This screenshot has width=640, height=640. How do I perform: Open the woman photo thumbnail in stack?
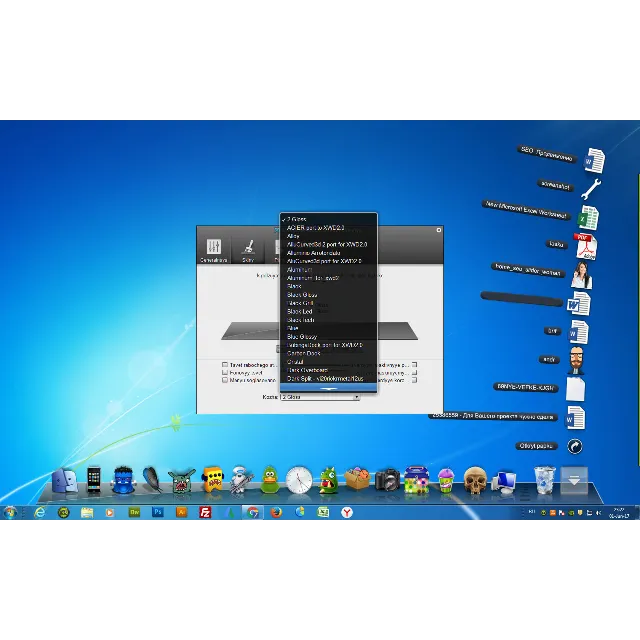pos(582,276)
